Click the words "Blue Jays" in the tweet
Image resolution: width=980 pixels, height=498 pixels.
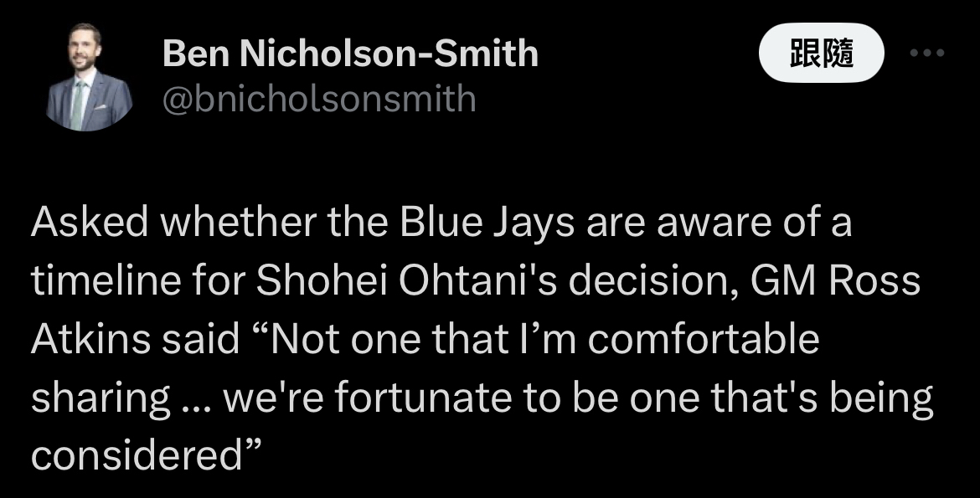487,223
